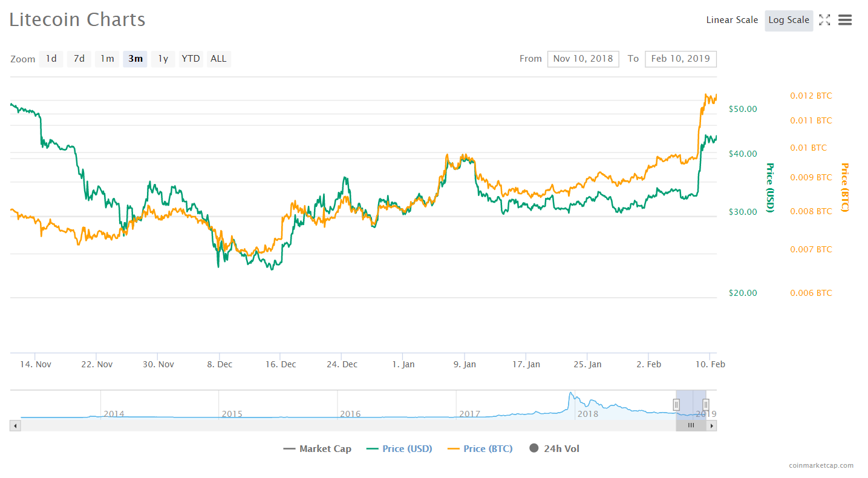
Task: Toggle Price (USD) series in legend
Action: [x=399, y=448]
